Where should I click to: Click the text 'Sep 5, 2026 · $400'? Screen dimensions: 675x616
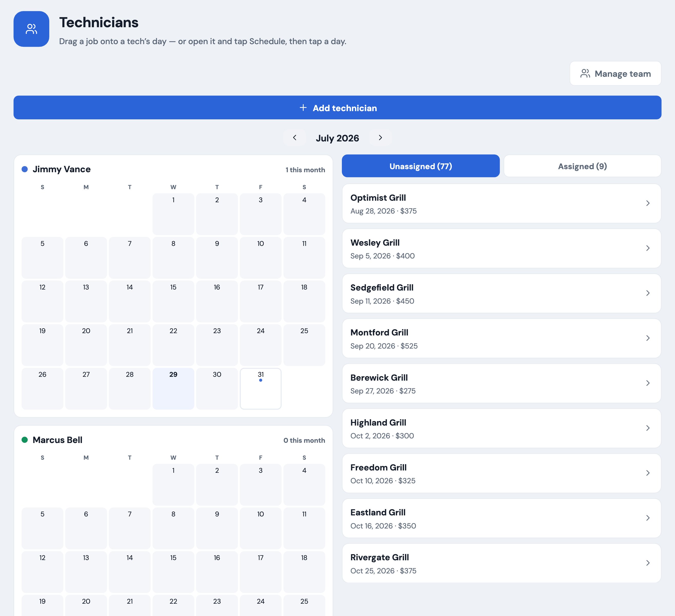(x=382, y=256)
